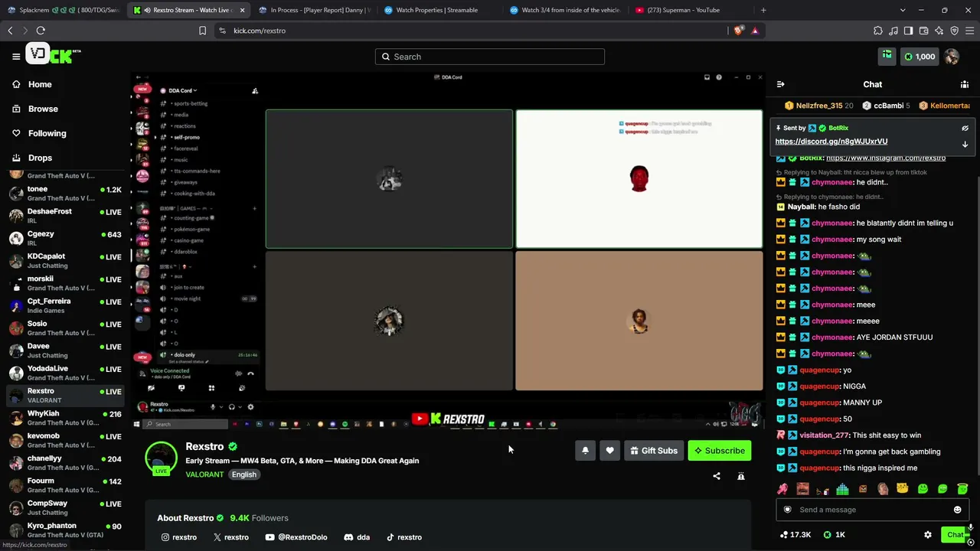The height and width of the screenshot is (551, 980).
Task: Click the report stream icon
Action: click(x=740, y=476)
